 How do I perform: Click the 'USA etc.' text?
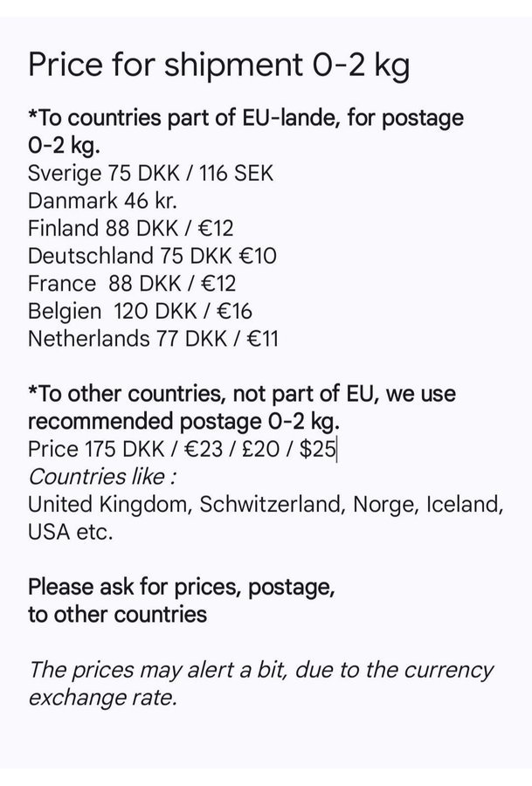tap(71, 531)
